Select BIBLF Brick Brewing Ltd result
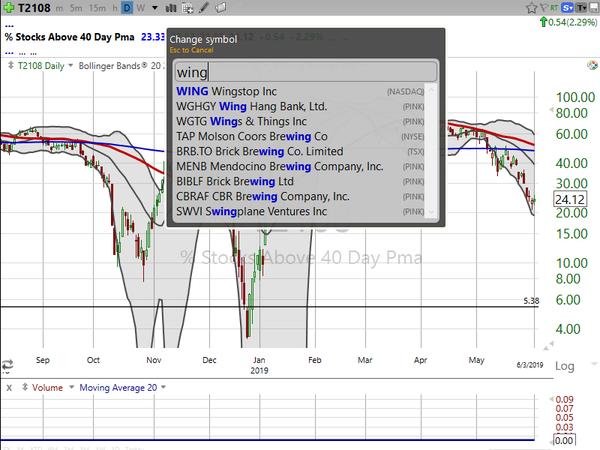Screen dimensions: 600x450 [300, 181]
